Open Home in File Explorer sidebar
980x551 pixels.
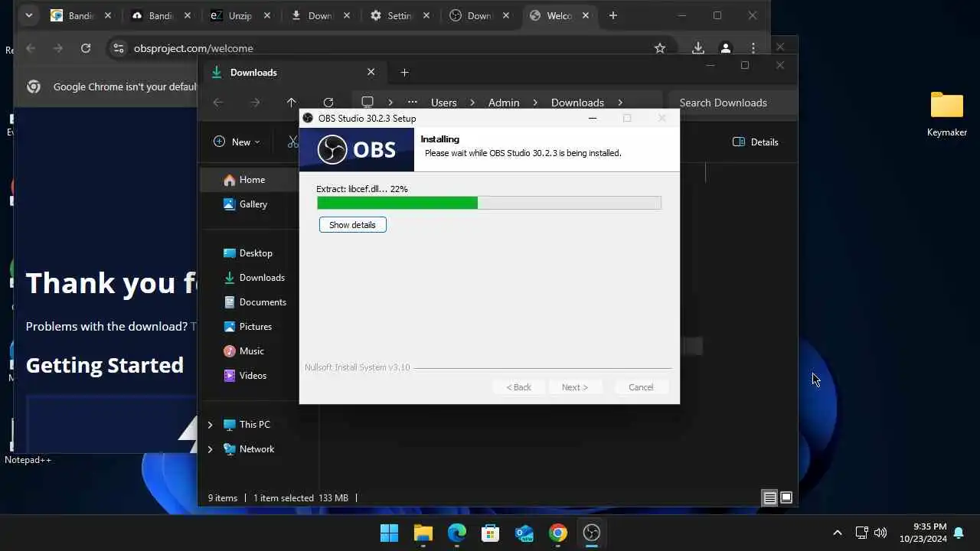coord(252,180)
